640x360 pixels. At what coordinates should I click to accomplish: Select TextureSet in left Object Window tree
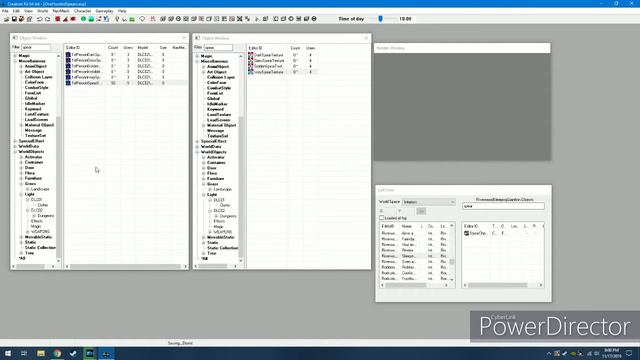click(36, 136)
